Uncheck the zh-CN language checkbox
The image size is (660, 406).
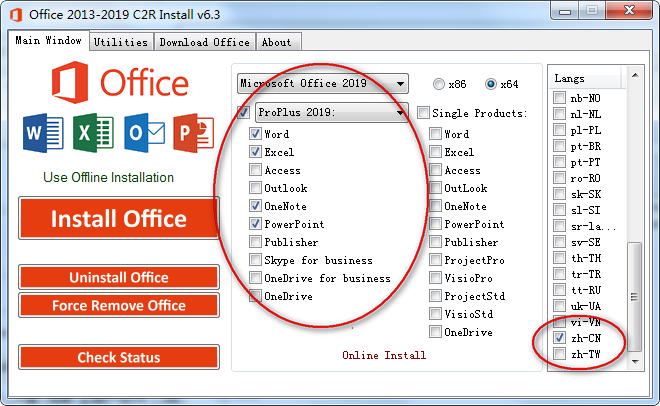(x=560, y=339)
